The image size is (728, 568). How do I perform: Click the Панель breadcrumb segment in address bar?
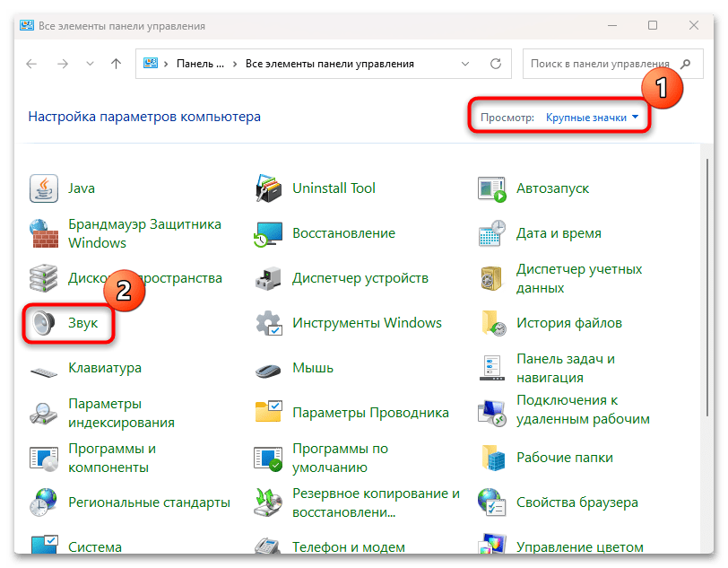(200, 64)
